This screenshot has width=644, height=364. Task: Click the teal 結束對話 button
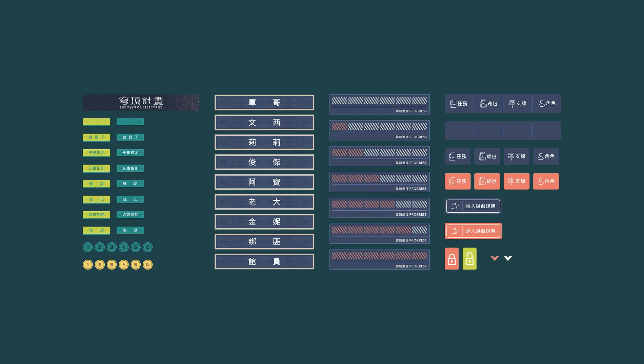(x=130, y=215)
